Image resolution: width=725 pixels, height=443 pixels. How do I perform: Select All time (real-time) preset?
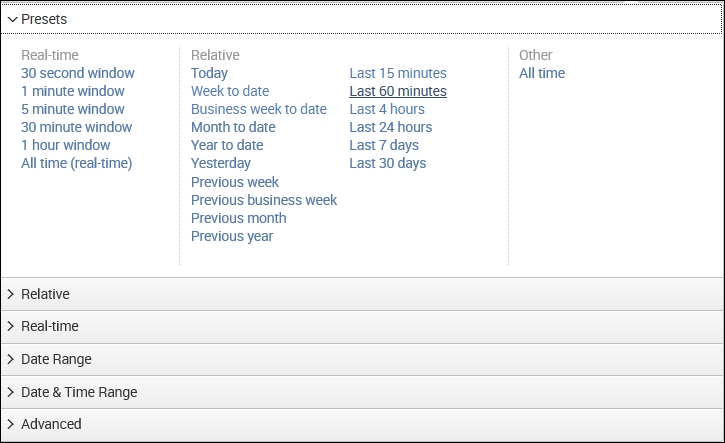(76, 163)
